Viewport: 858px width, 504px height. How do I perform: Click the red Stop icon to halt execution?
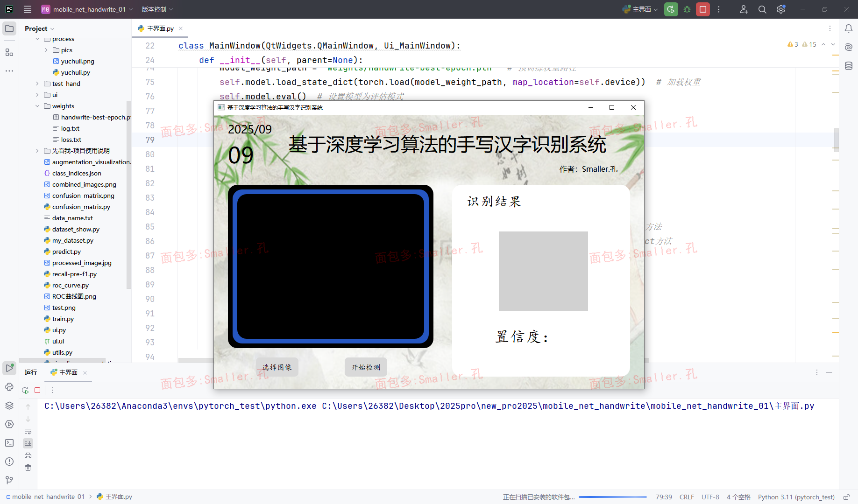pyautogui.click(x=702, y=9)
